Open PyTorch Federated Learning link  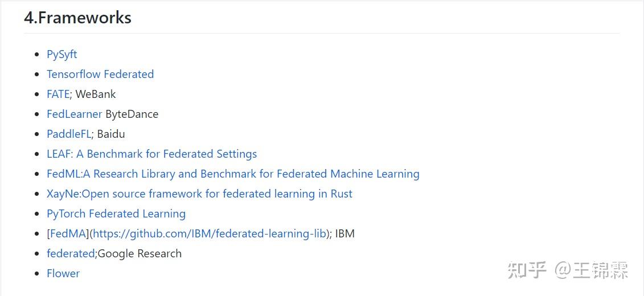coord(116,214)
